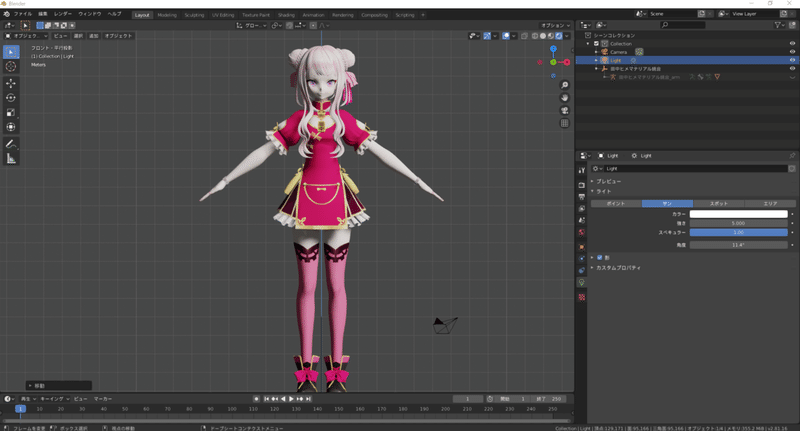Open the shading options dropdown arrow
800x431 pixels.
[567, 36]
